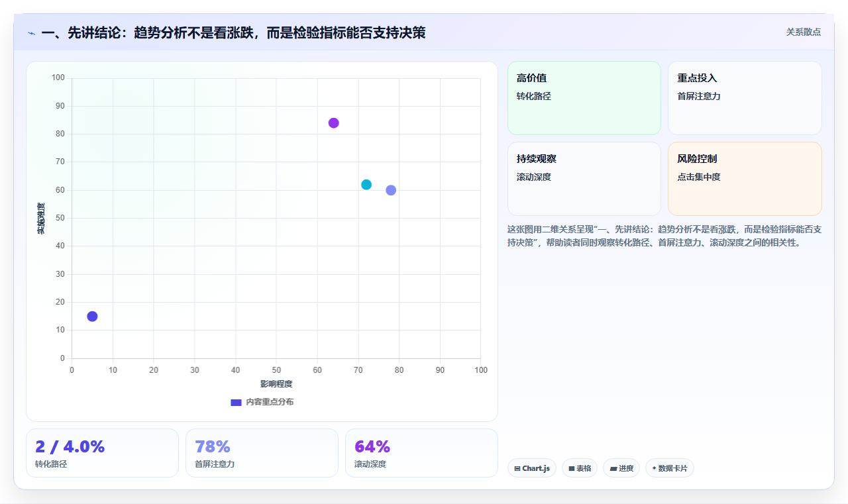
Task: Click the 50 label on the x-axis
Action: click(x=276, y=370)
